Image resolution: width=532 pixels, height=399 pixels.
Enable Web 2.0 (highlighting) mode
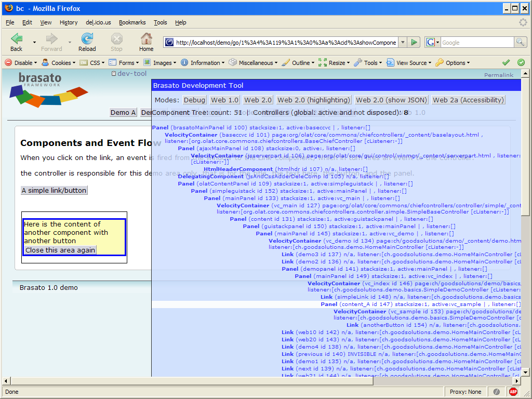[x=313, y=100]
